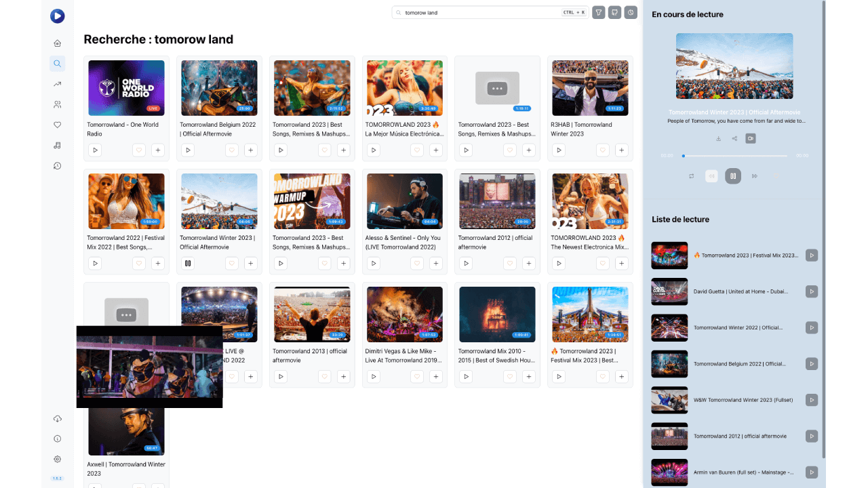
Task: Play 'David Guetta | United at Home' from the playlist
Action: 811,291
